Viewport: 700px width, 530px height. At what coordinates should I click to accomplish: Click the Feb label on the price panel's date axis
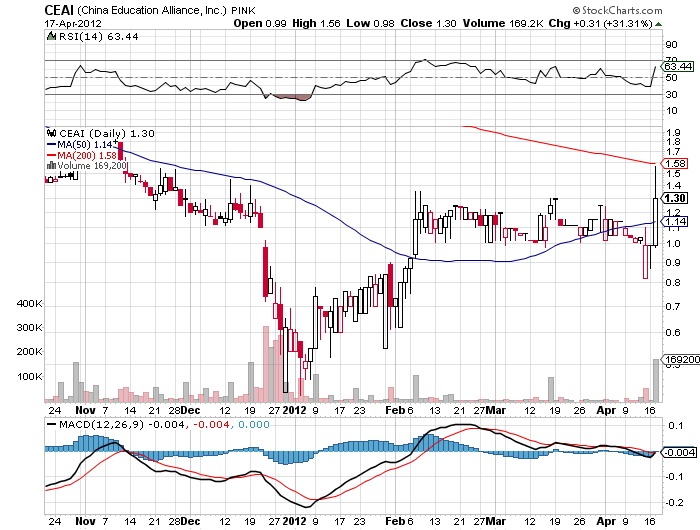(395, 410)
